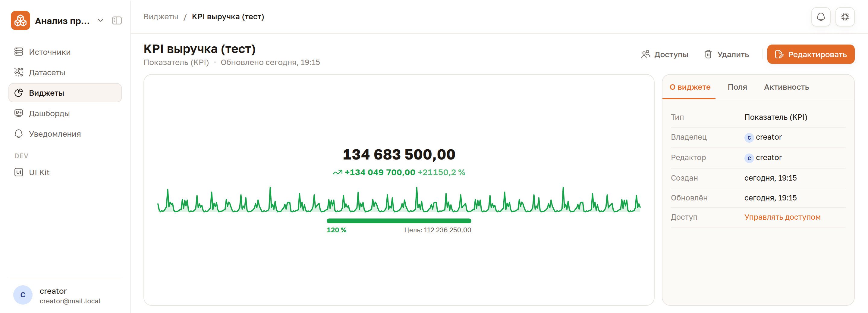Go to the Дашборды section
868x313 pixels.
[65, 113]
